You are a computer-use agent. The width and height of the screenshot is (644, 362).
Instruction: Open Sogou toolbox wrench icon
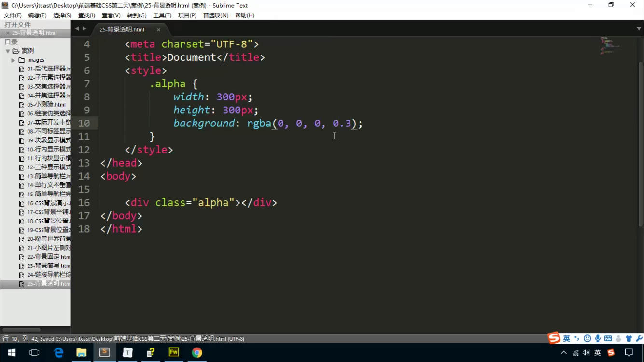click(639, 338)
